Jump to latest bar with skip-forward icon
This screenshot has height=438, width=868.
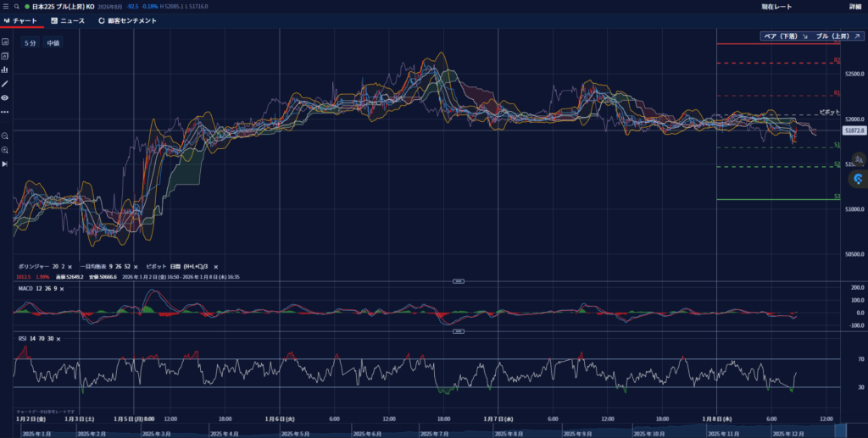5,164
